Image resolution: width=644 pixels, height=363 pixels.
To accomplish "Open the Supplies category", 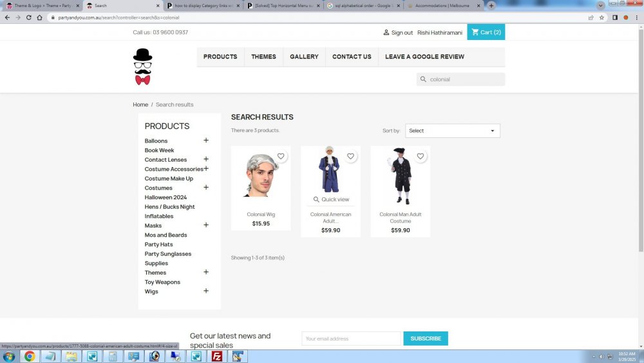I will (156, 263).
